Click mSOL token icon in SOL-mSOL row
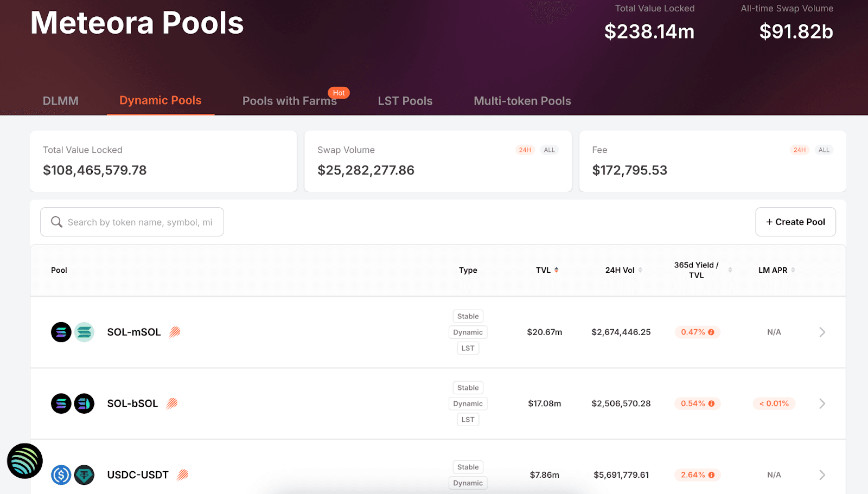 (x=84, y=332)
